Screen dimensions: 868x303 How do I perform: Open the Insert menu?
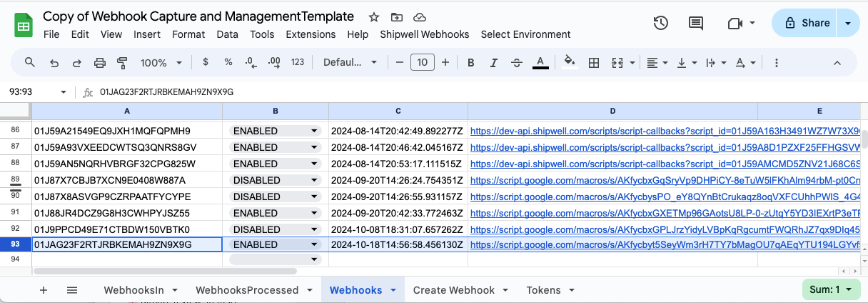(147, 34)
